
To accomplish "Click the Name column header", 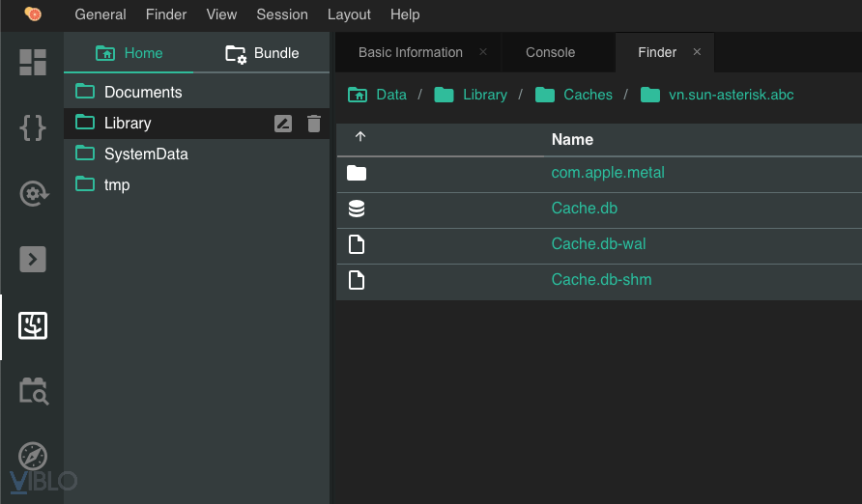I will click(x=572, y=139).
